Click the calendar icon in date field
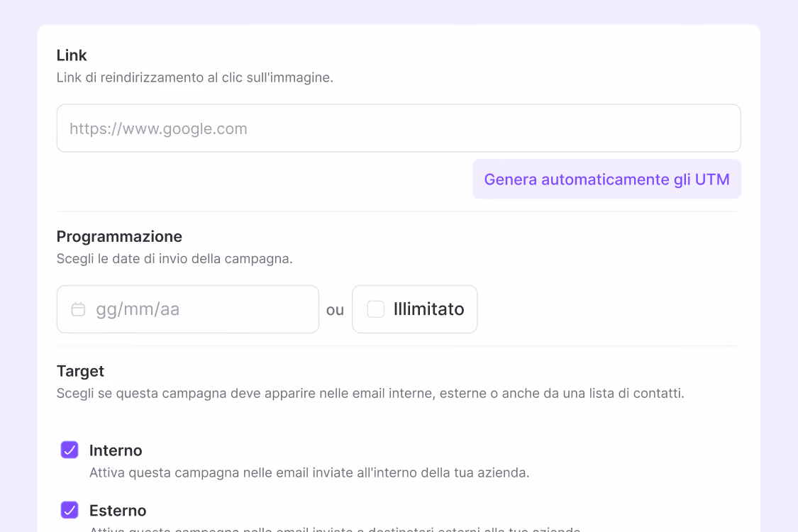 tap(78, 309)
